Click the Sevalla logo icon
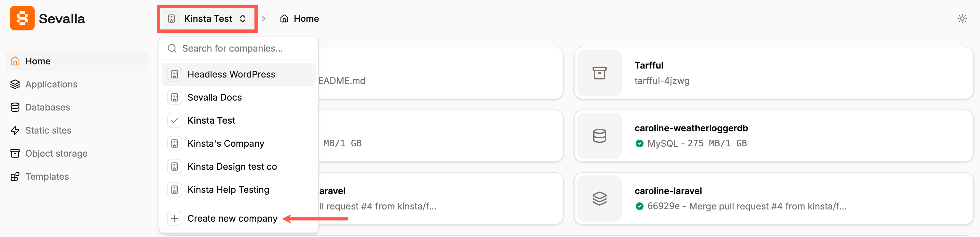 tap(22, 18)
